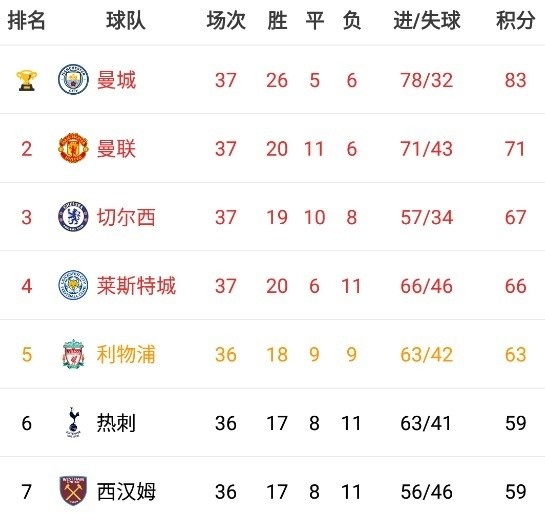Viewport: 545px width, 514px height.
Task: Open the West Ham hammers crest
Action: click(73, 491)
